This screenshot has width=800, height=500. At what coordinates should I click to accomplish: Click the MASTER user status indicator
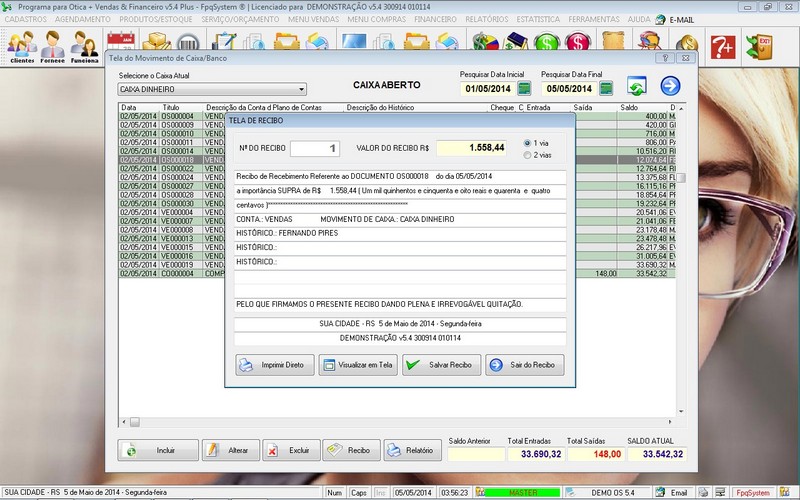[522, 492]
